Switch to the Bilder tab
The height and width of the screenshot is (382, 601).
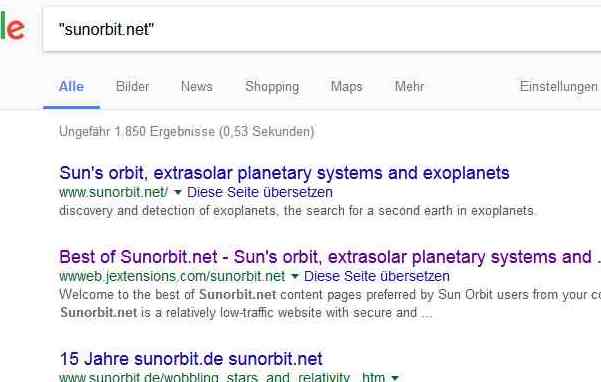(x=132, y=87)
